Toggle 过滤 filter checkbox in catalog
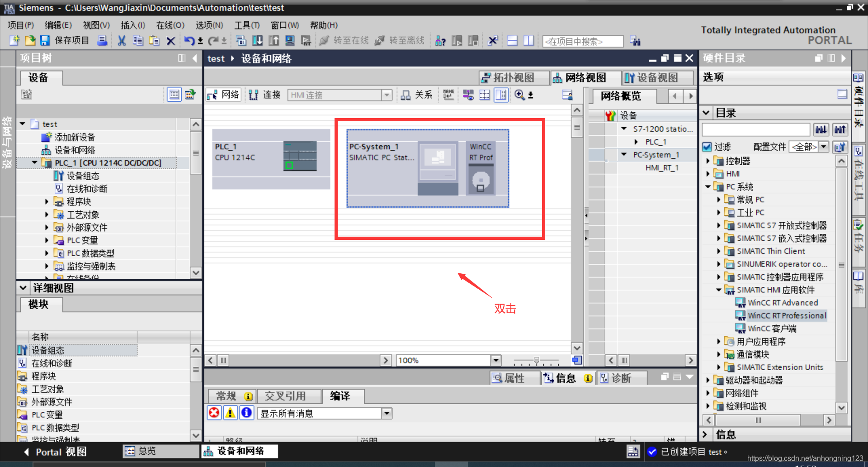The image size is (868, 467). (707, 147)
